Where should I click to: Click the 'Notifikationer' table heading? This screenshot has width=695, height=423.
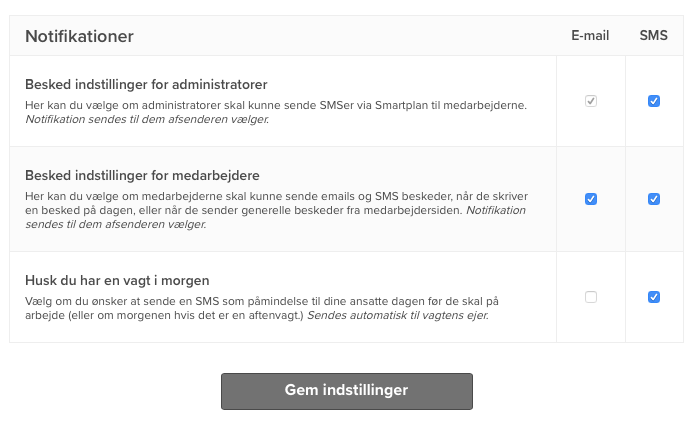click(79, 37)
